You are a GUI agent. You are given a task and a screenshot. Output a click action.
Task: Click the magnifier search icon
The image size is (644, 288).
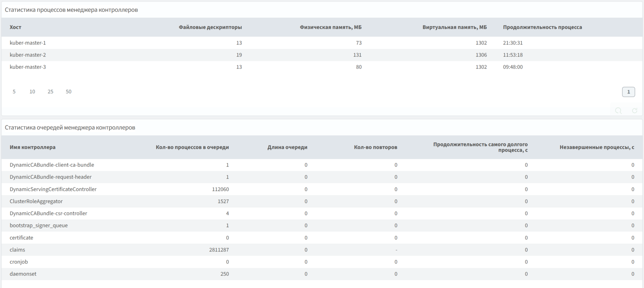(618, 111)
